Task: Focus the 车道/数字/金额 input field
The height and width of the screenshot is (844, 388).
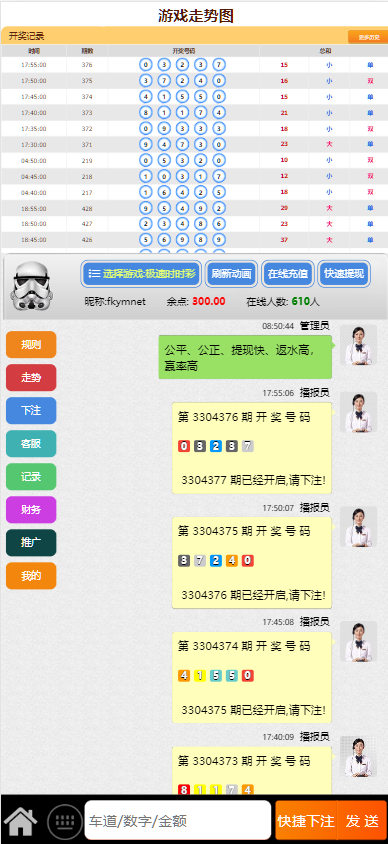Action: coord(178,821)
